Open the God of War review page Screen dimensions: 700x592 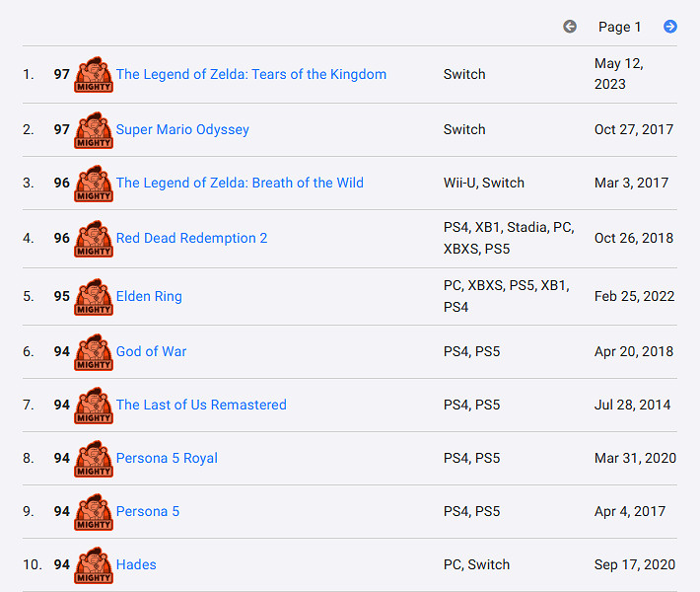tap(151, 351)
